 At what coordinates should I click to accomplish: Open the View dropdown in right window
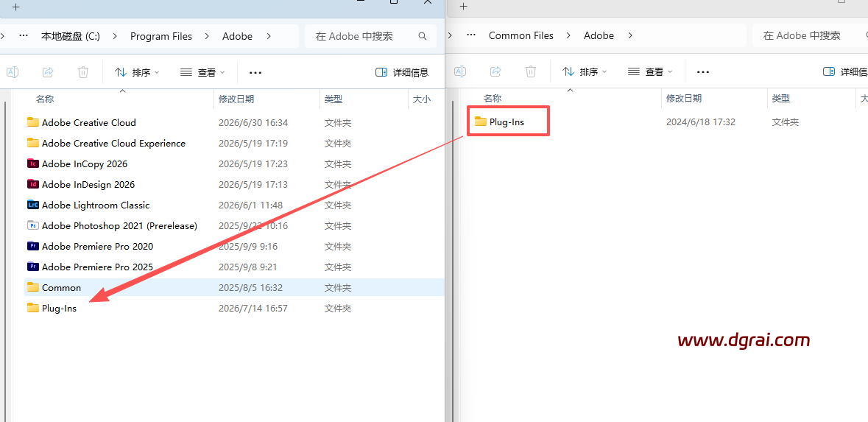(650, 71)
